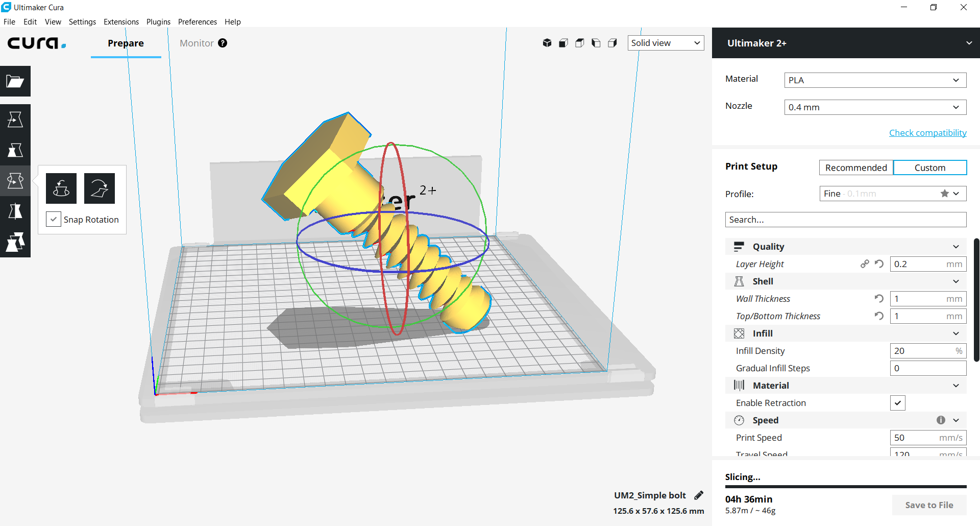
Task: Toggle the Enable Retraction checkbox
Action: pyautogui.click(x=898, y=403)
